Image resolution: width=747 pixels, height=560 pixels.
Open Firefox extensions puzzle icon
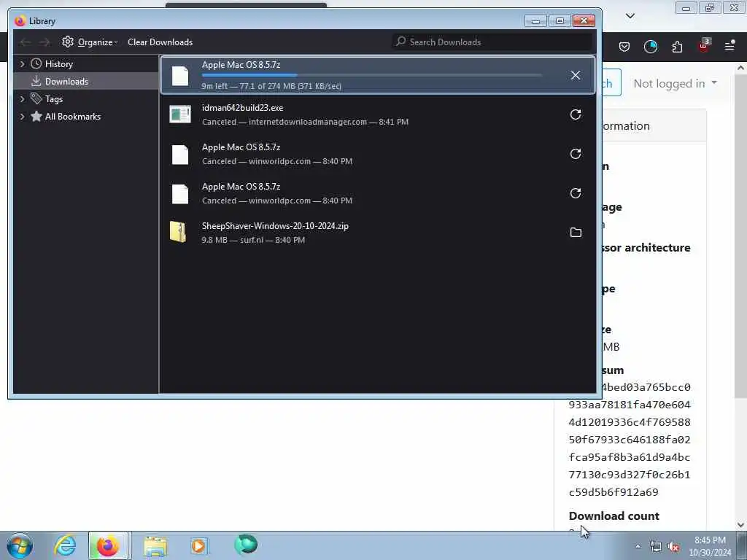click(677, 46)
